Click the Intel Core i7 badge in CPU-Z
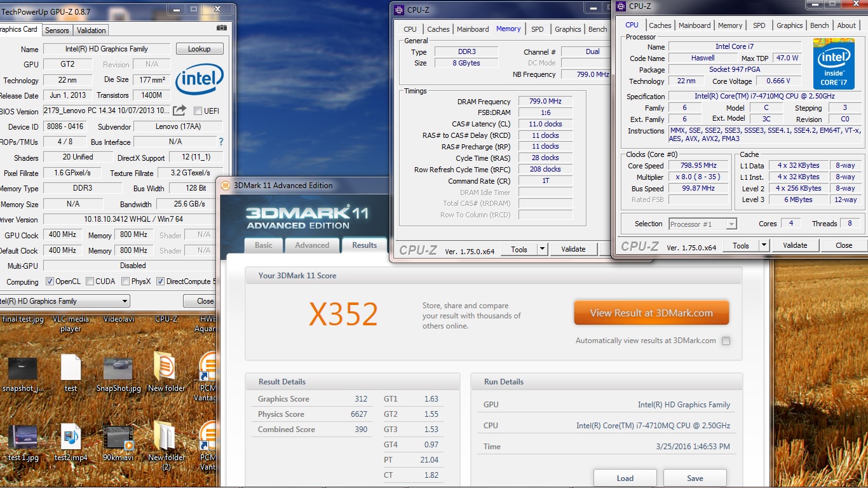868x488 pixels. [x=834, y=64]
